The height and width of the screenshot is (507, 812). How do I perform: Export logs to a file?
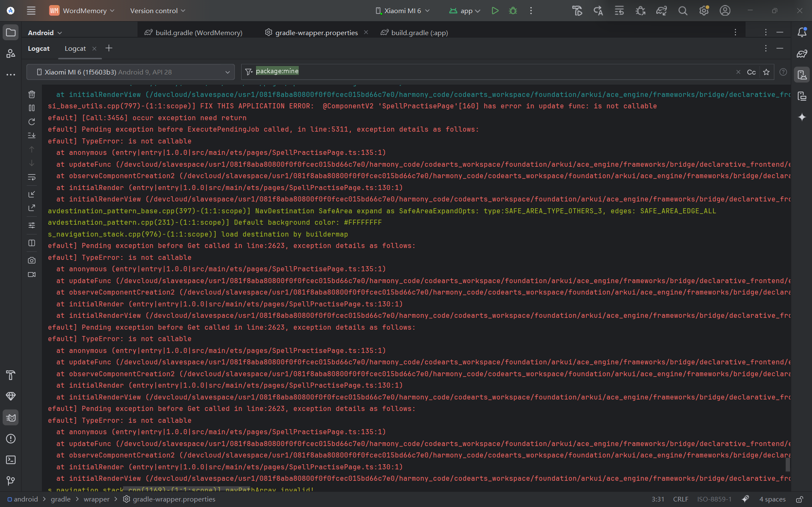point(32,208)
